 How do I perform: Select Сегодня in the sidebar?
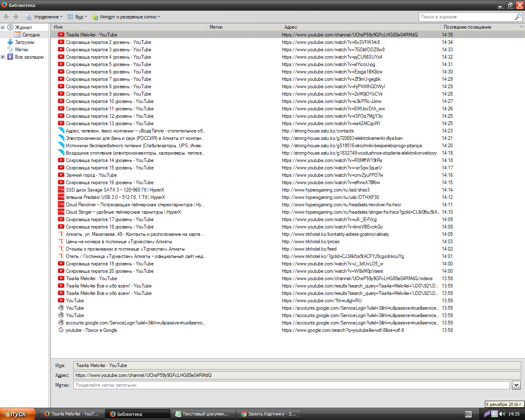pos(31,35)
